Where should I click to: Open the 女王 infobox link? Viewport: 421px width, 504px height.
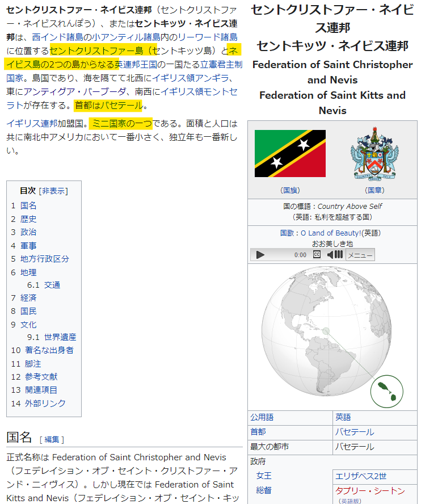[x=264, y=476]
